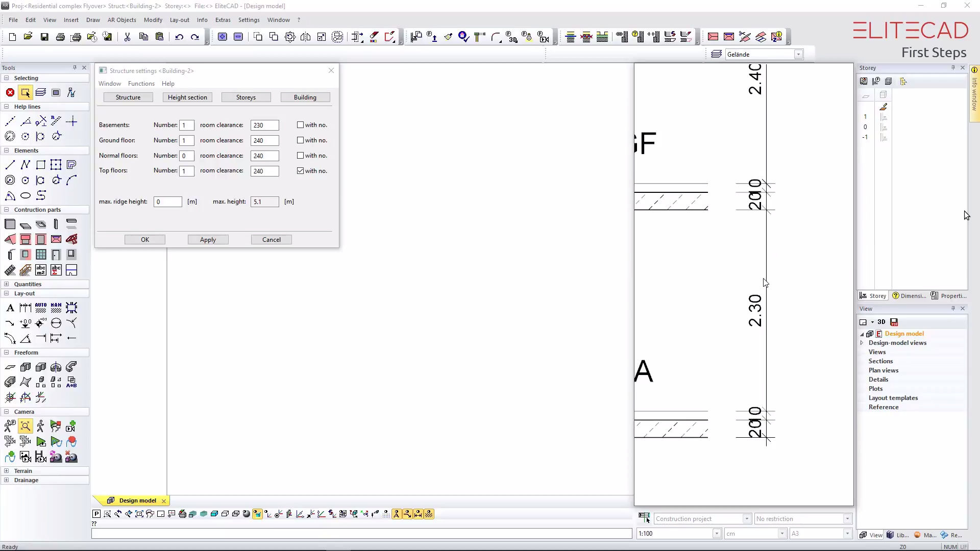Select Plan views in the View tree
This screenshot has height=551, width=980.
[x=884, y=370]
